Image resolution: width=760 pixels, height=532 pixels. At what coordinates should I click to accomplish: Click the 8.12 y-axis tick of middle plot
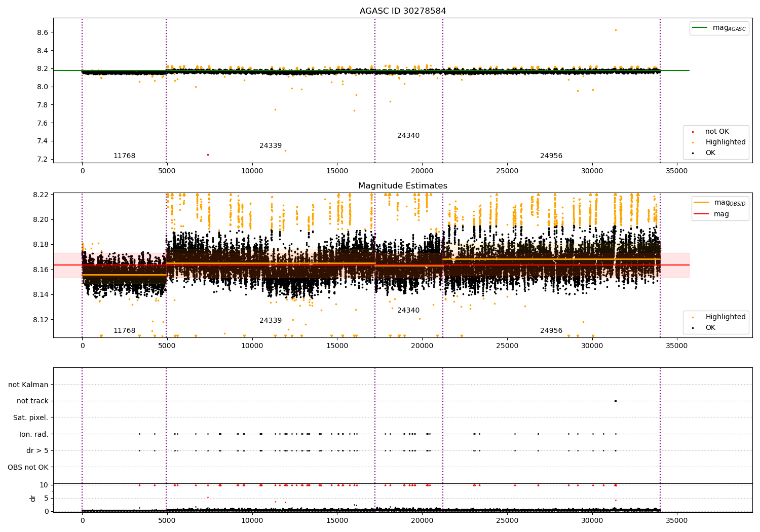tap(40, 320)
